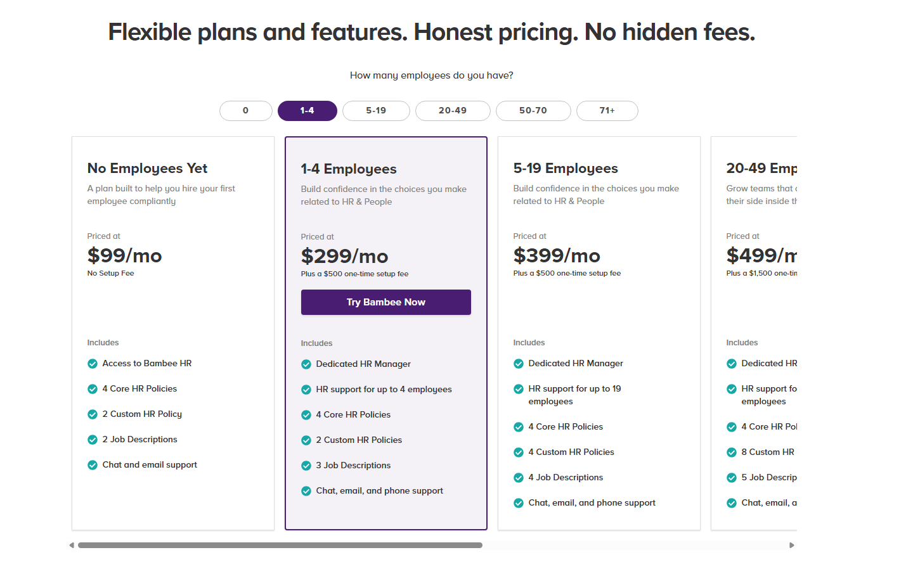Open the 5-19 Employees plan card heading
This screenshot has width=913, height=588.
point(566,169)
